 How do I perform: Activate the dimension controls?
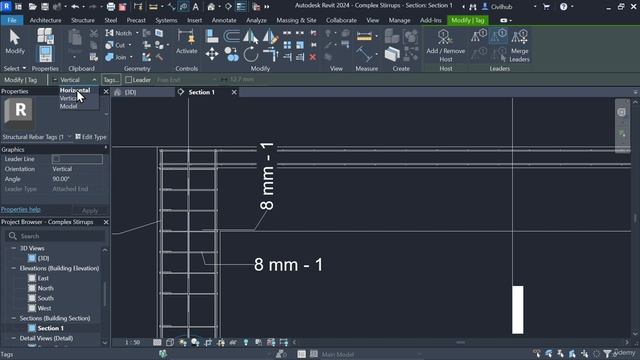[x=187, y=42]
